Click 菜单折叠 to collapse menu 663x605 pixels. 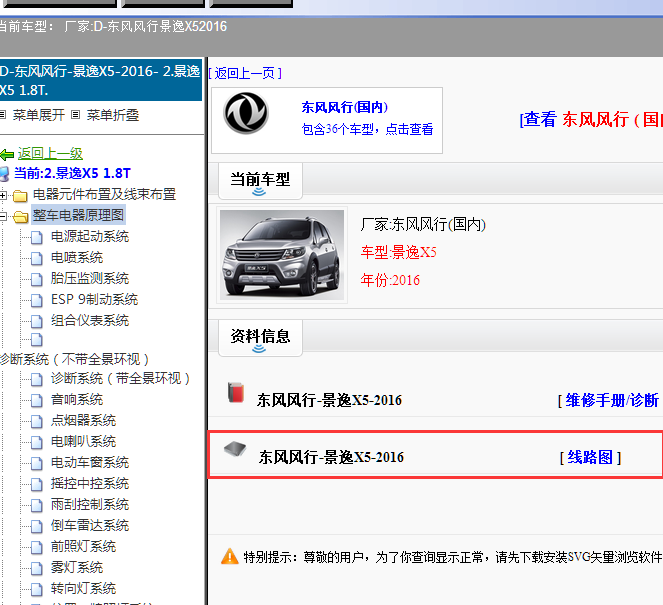113,115
